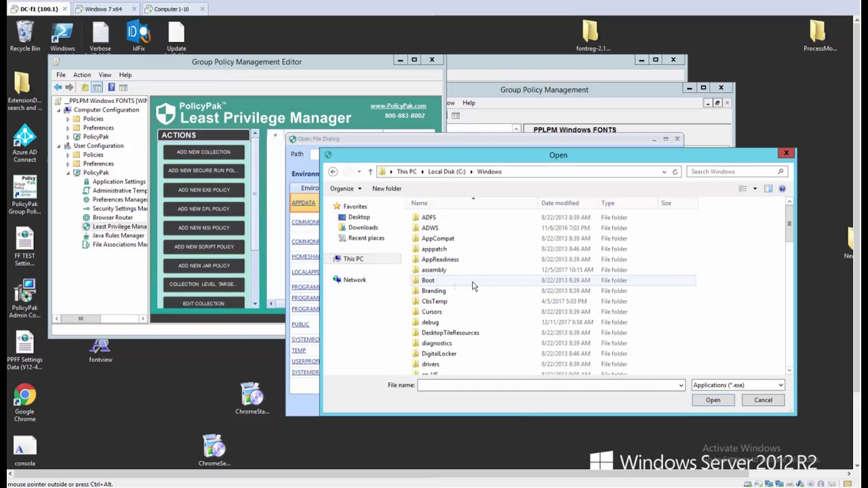This screenshot has width=868, height=488.
Task: Select Network in navigation pane
Action: pyautogui.click(x=354, y=280)
